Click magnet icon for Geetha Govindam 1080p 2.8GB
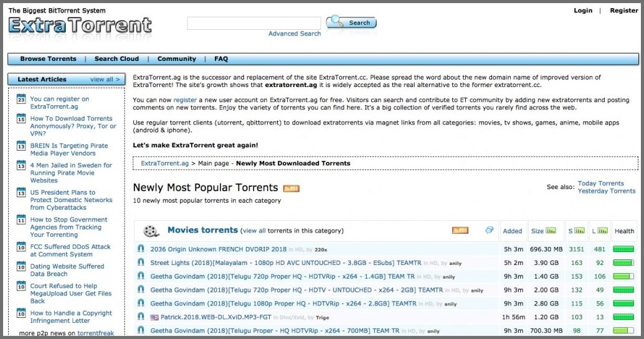 (x=141, y=303)
